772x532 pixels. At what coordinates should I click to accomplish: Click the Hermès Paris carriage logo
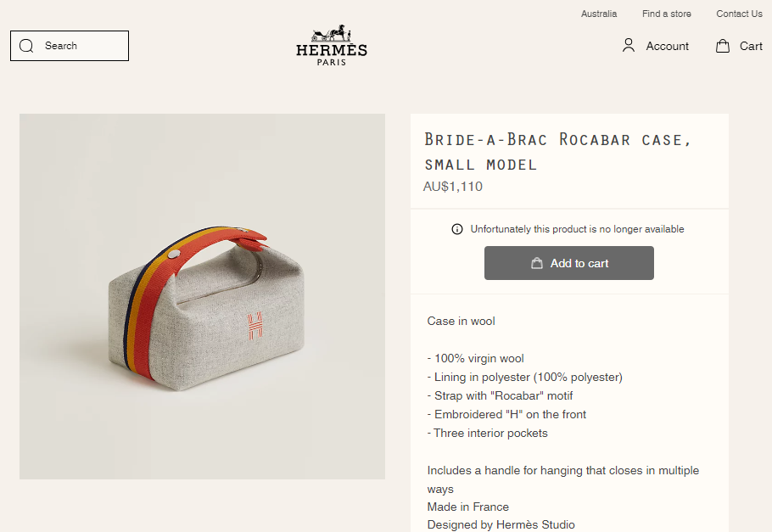click(332, 45)
